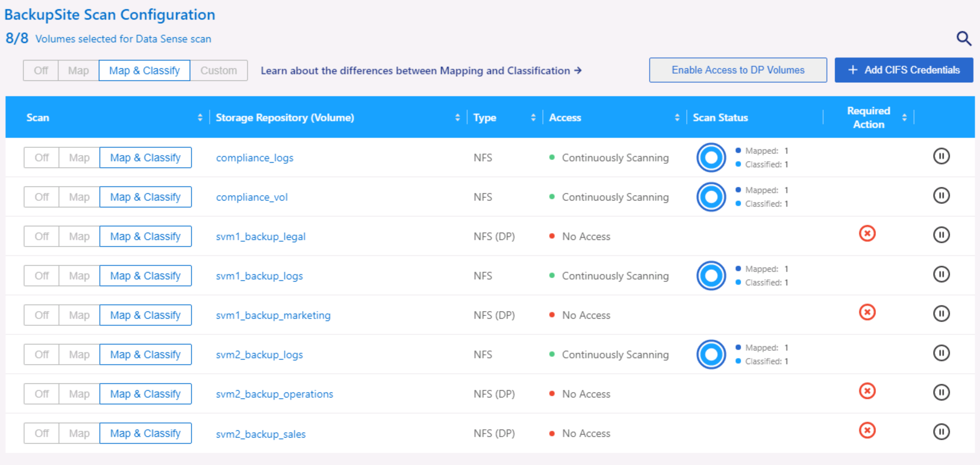
Task: Pause scanning for compliance_logs volume
Action: point(941,157)
